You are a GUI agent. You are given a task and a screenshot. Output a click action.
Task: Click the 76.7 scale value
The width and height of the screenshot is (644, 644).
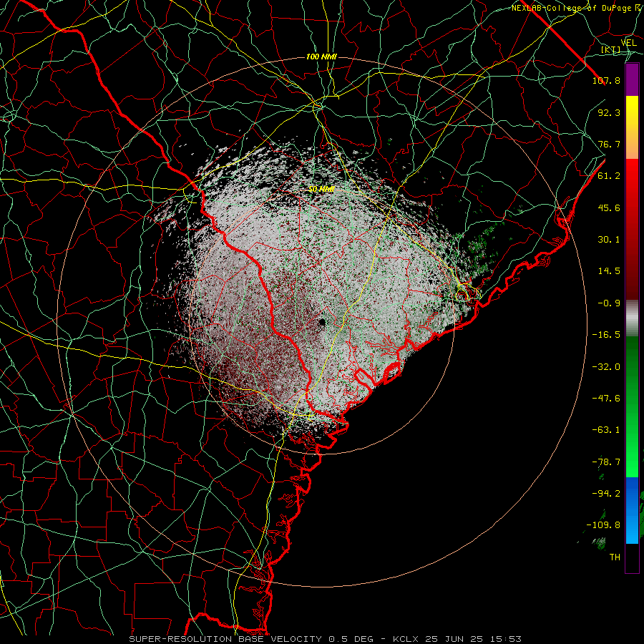click(609, 144)
